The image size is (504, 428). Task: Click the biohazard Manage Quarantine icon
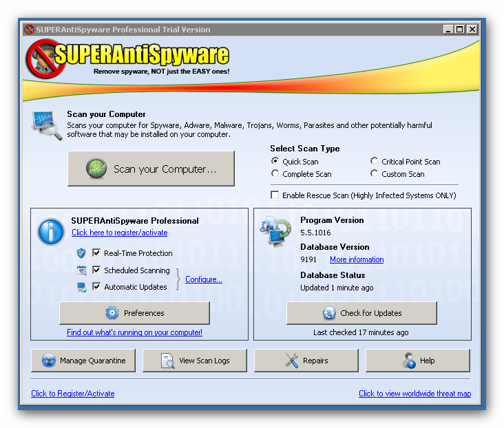[49, 361]
